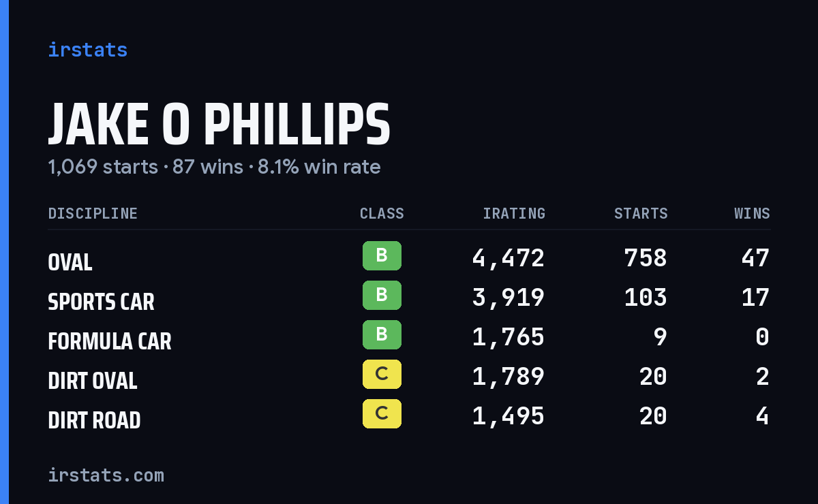Click the WINS column header

tap(752, 214)
